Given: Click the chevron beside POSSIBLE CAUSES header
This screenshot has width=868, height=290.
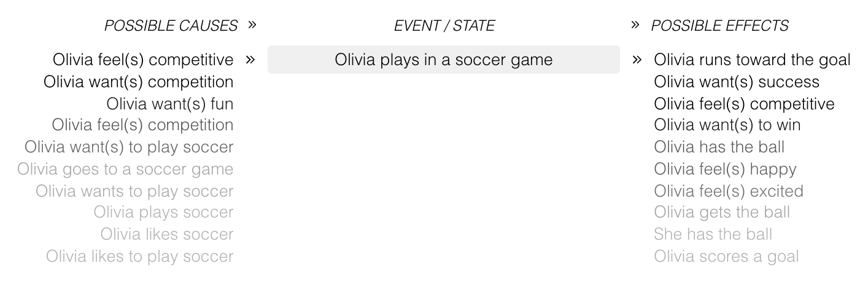Looking at the screenshot, I should [250, 25].
